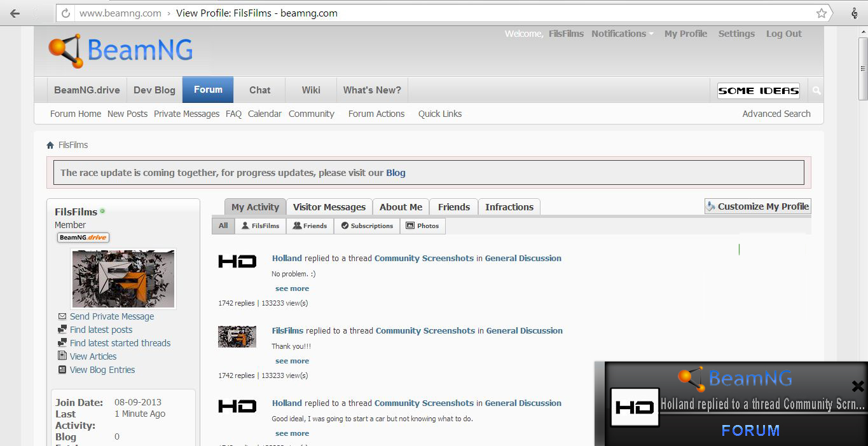
Task: Open the Chat tab
Action: point(259,90)
